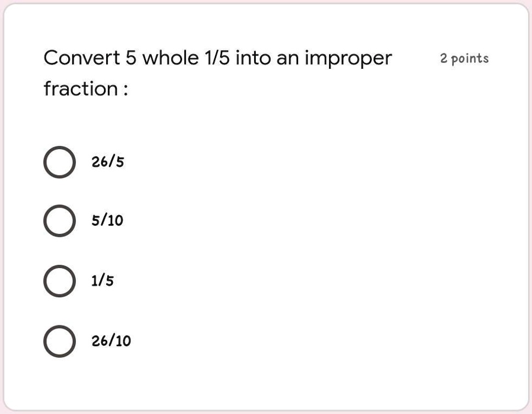
Task: Select the 26/5 radio button
Action: pos(59,162)
